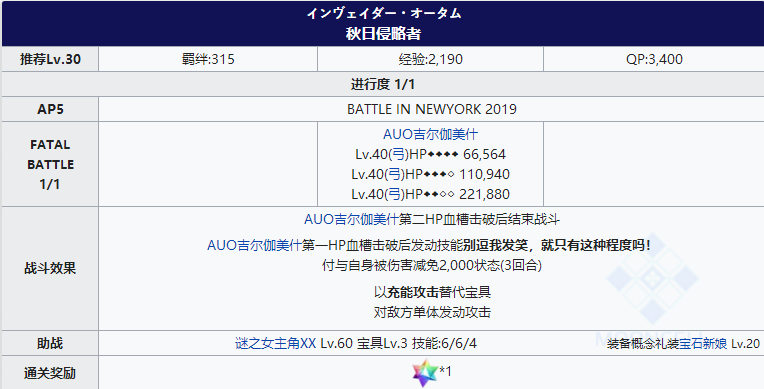Click the 宝具Lv.3 support text

(x=382, y=343)
